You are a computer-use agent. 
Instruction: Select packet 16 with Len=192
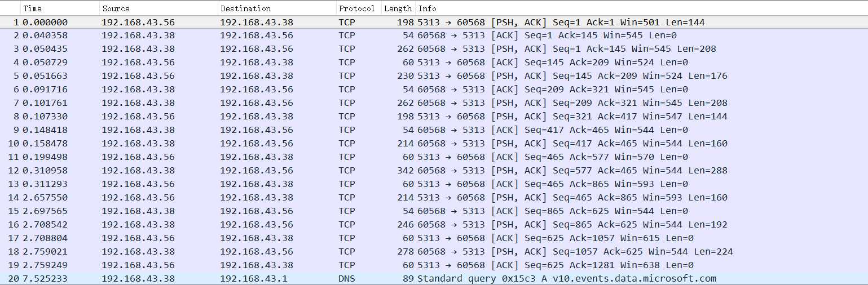click(434, 224)
